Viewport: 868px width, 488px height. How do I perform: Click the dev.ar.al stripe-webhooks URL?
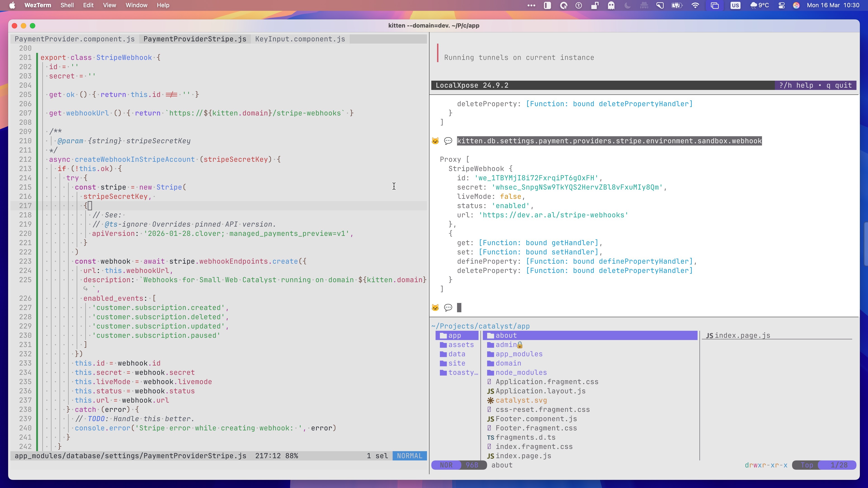point(553,215)
